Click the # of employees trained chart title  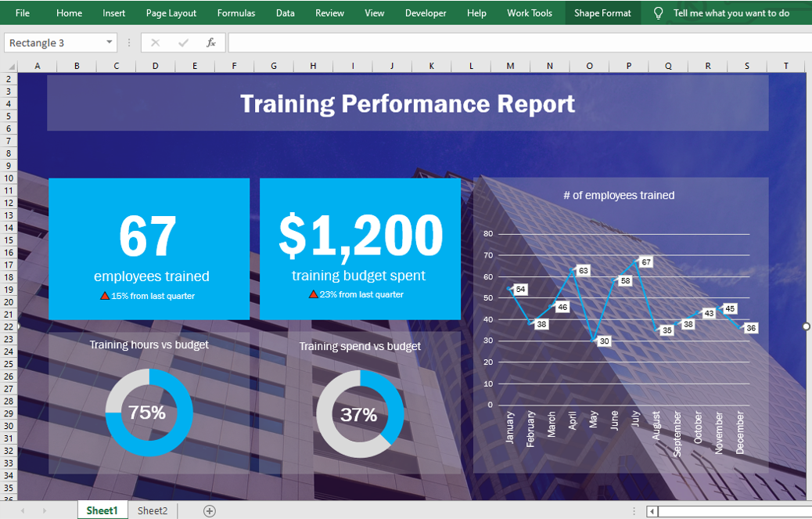[x=619, y=195]
